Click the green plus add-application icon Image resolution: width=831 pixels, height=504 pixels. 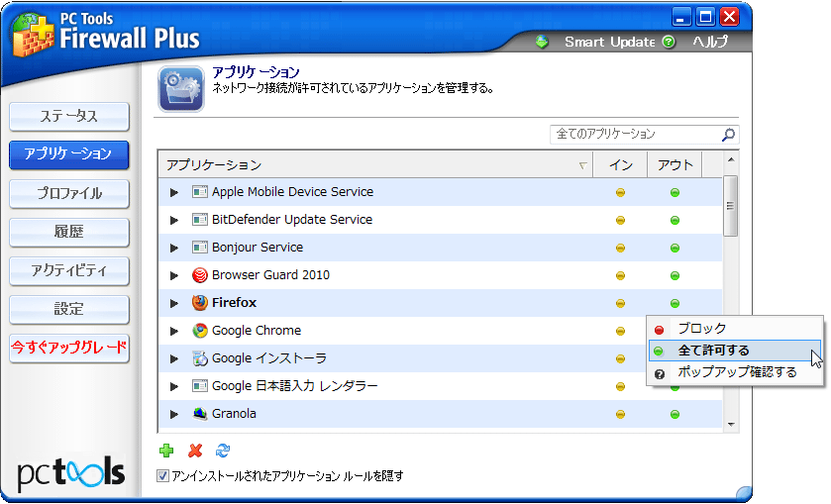[x=166, y=451]
